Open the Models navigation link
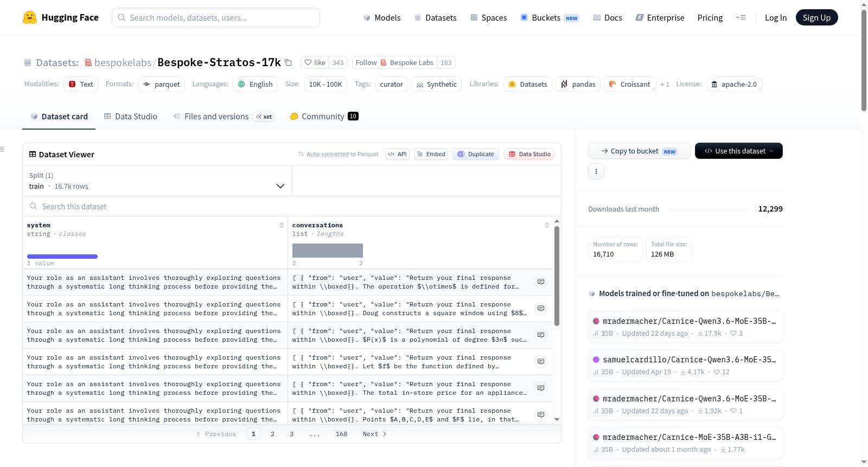The height and width of the screenshot is (467, 868). [382, 18]
